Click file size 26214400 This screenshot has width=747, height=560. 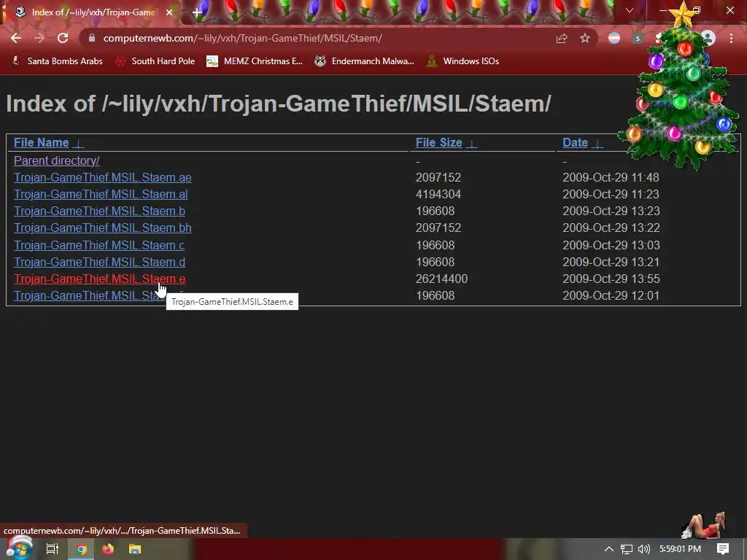click(441, 279)
